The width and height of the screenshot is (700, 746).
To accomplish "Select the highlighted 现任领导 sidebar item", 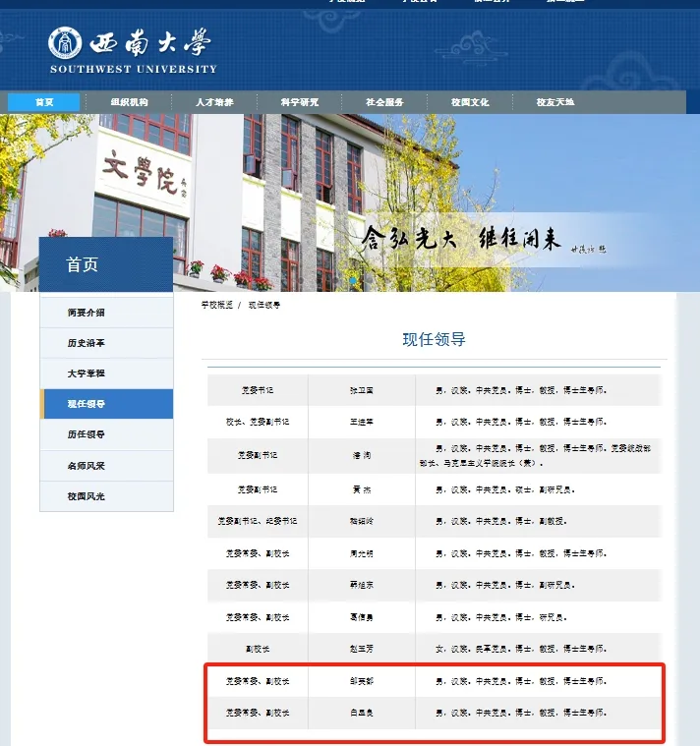I will (87, 404).
